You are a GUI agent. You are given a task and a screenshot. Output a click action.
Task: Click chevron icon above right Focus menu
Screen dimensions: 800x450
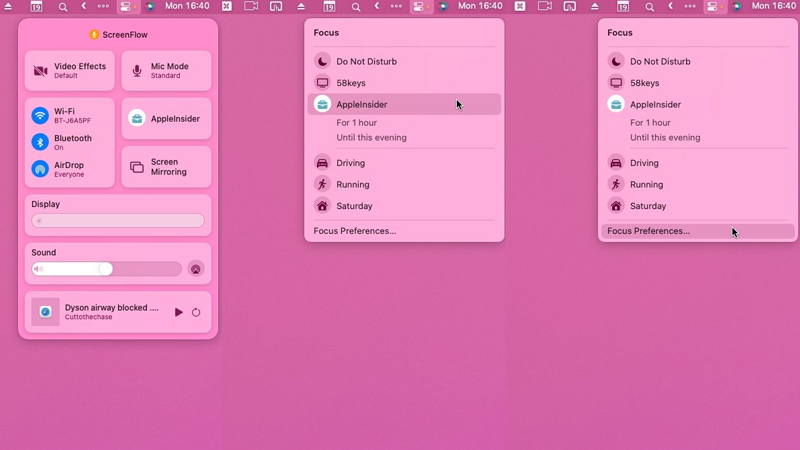tap(670, 6)
